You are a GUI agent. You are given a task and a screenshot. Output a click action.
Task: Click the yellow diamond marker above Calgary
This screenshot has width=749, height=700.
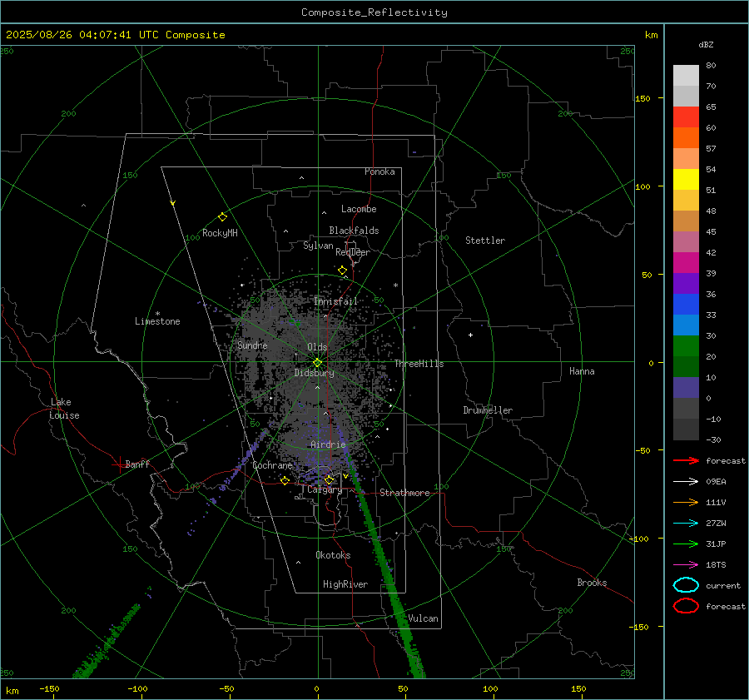(329, 479)
